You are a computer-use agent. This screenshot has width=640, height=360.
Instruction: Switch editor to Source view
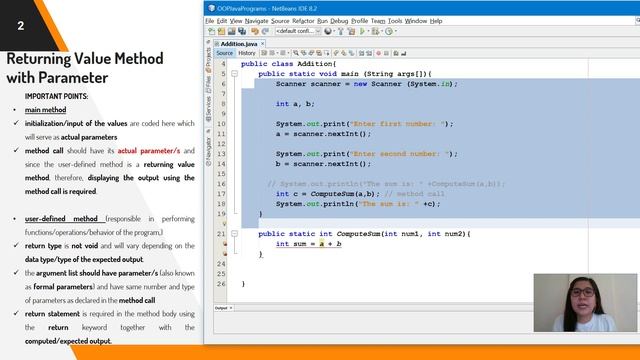224,53
